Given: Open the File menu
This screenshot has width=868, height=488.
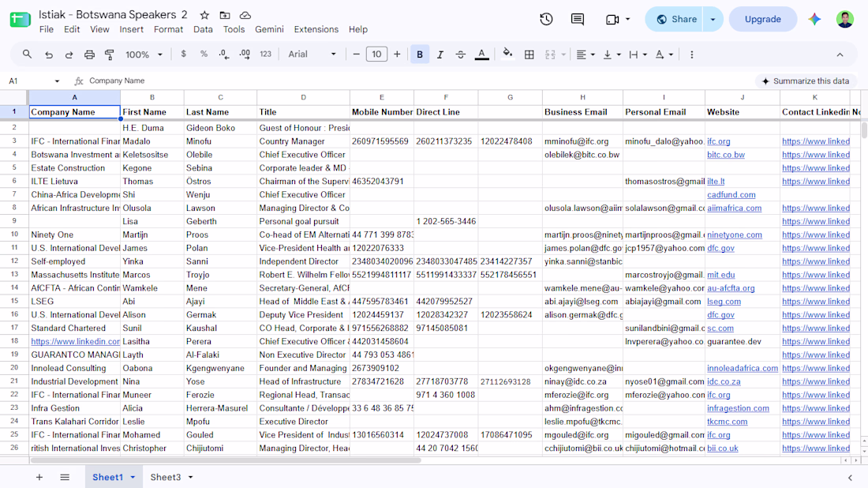Looking at the screenshot, I should coord(47,29).
